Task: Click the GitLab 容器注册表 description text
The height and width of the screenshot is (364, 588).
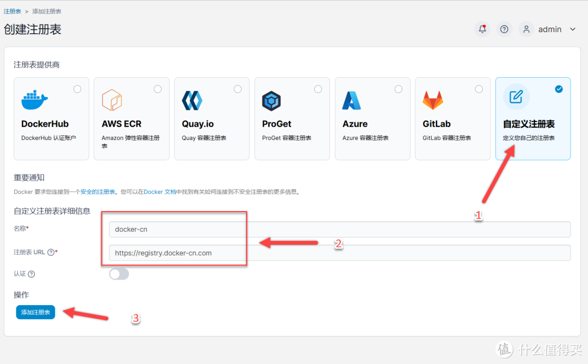Action: (446, 138)
